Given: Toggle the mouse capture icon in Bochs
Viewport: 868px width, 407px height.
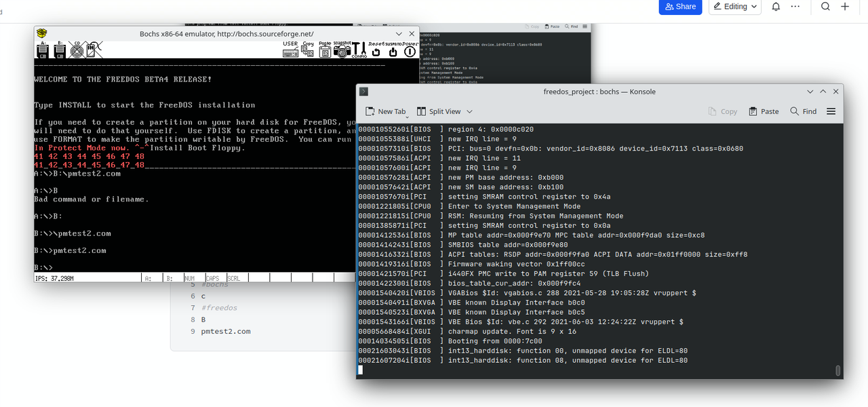Looking at the screenshot, I should 94,50.
